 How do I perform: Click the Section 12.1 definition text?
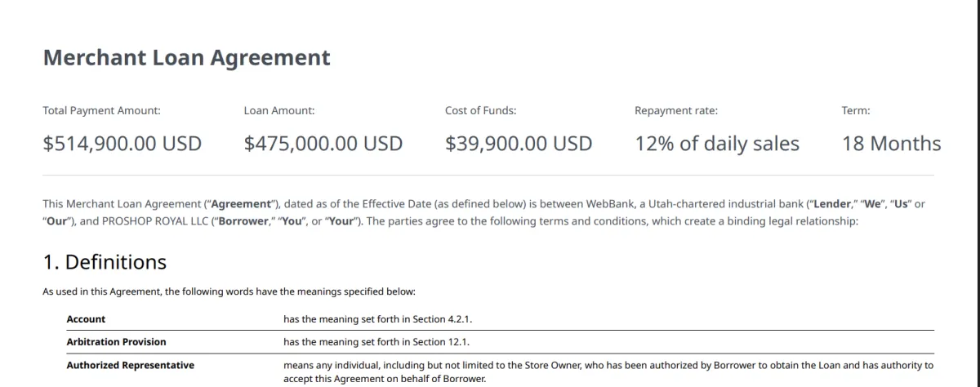coord(376,341)
